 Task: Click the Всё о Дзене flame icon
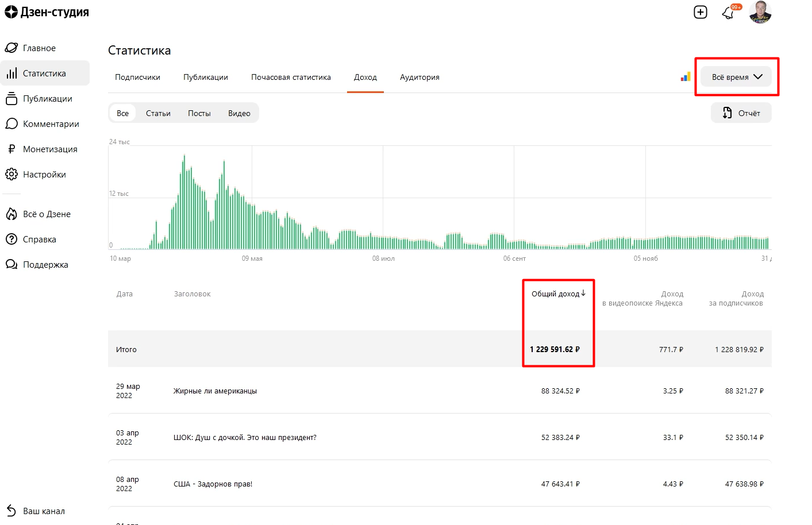coord(11,214)
